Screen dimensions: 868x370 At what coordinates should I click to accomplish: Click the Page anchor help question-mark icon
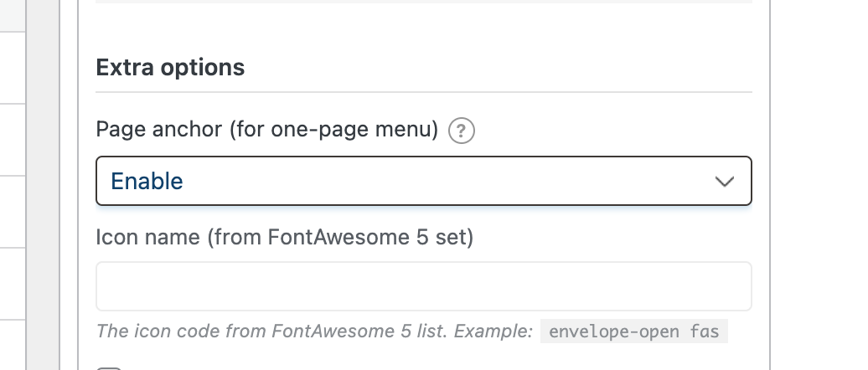point(462,131)
